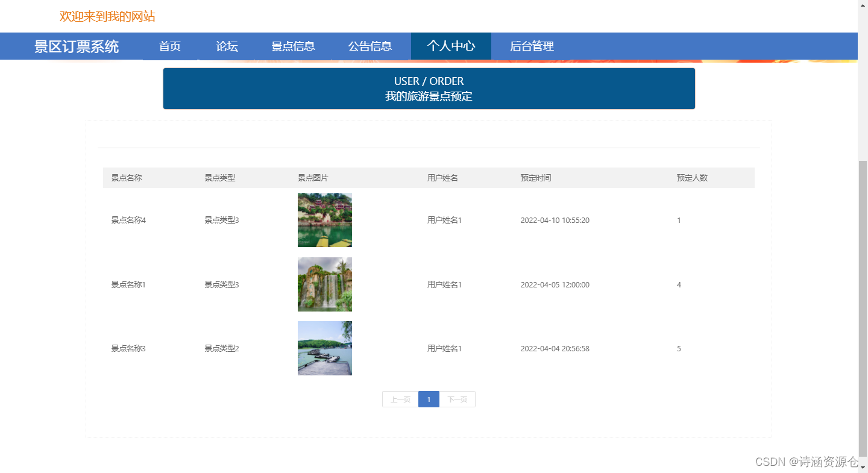Click the date 2022-04-04 20:56:58
The width and height of the screenshot is (868, 473).
point(555,348)
